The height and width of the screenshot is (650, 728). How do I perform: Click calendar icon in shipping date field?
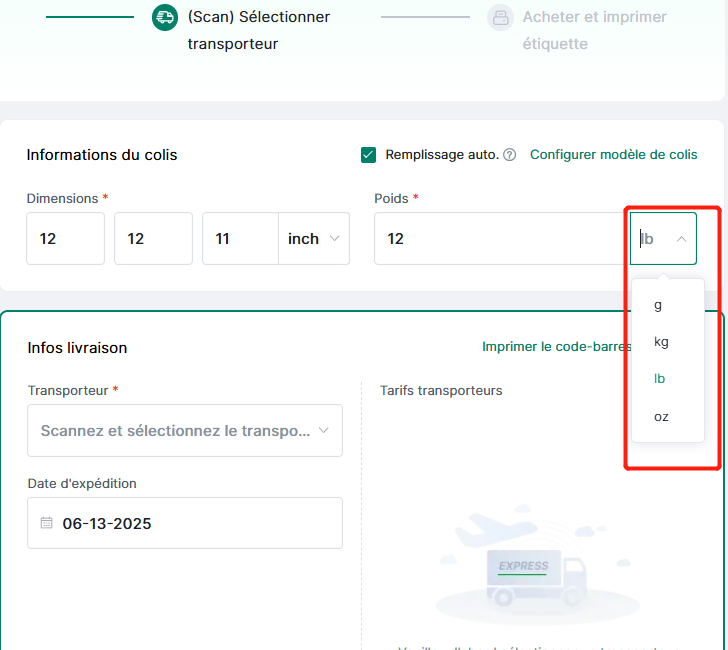pyautogui.click(x=46, y=523)
